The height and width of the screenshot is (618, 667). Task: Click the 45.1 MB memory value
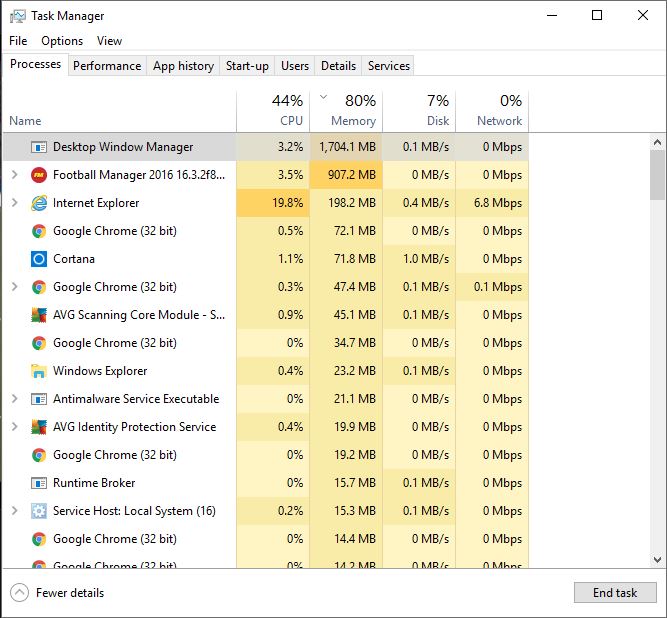(x=355, y=315)
